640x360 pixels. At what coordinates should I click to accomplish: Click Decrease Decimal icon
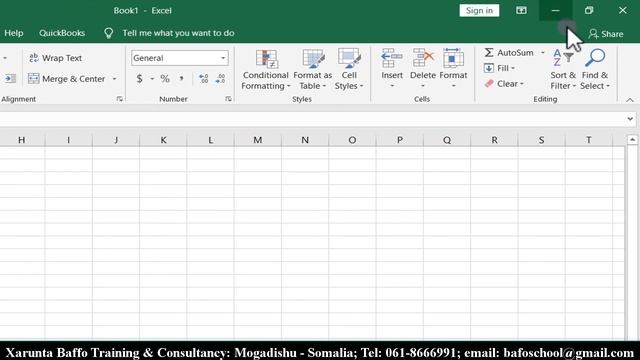click(x=220, y=79)
